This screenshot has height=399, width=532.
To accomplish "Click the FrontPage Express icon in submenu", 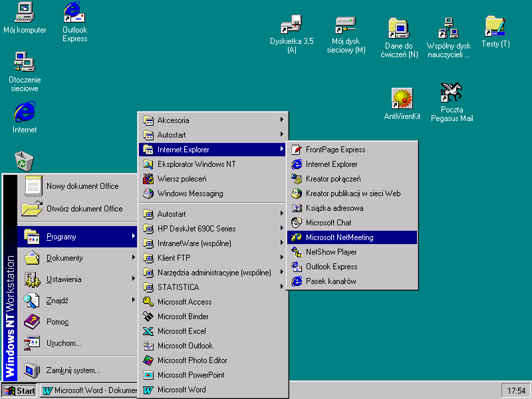I will point(297,150).
